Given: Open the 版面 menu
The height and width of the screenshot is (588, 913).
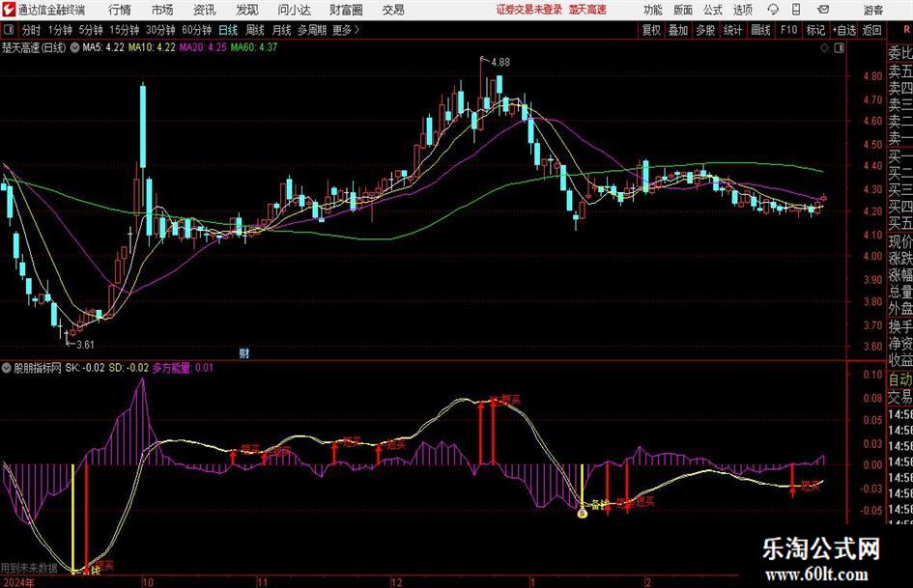Looking at the screenshot, I should [x=683, y=10].
